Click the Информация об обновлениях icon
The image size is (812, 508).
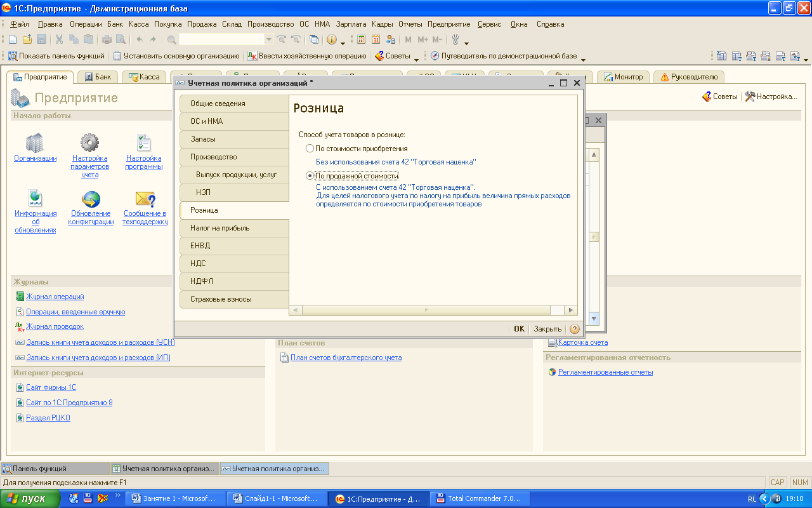click(x=36, y=199)
